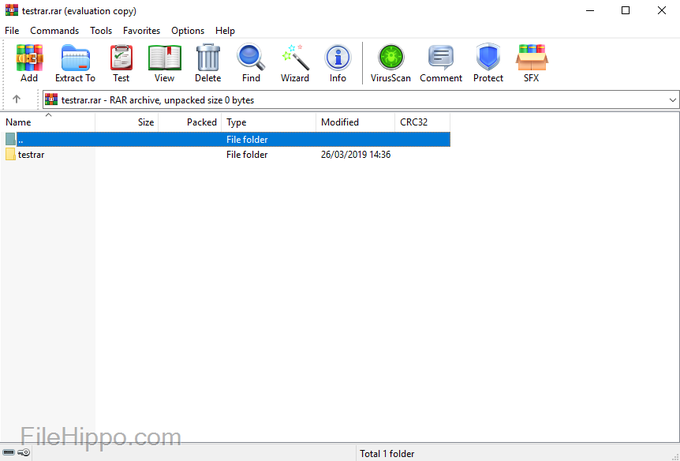Open the File menu

point(12,31)
